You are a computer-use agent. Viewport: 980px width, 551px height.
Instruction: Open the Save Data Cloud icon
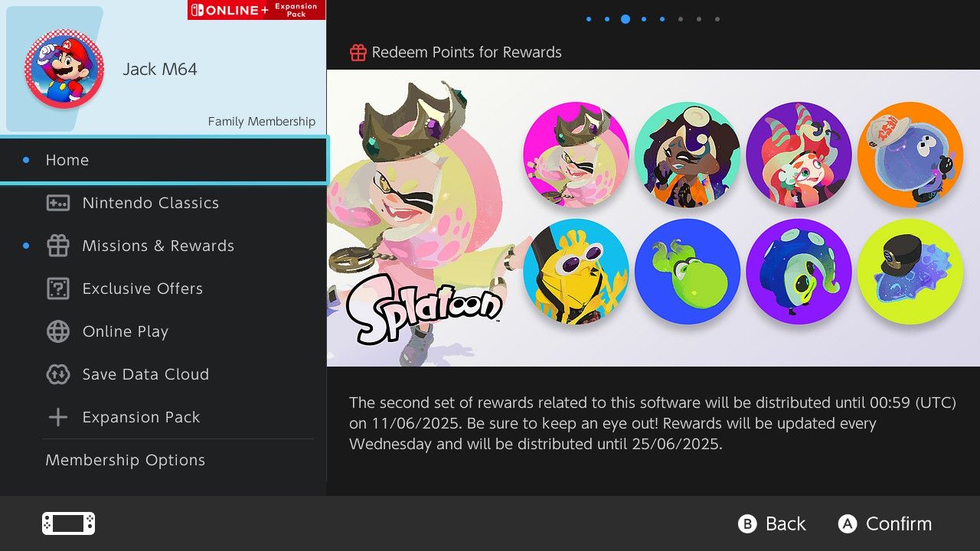tap(57, 374)
